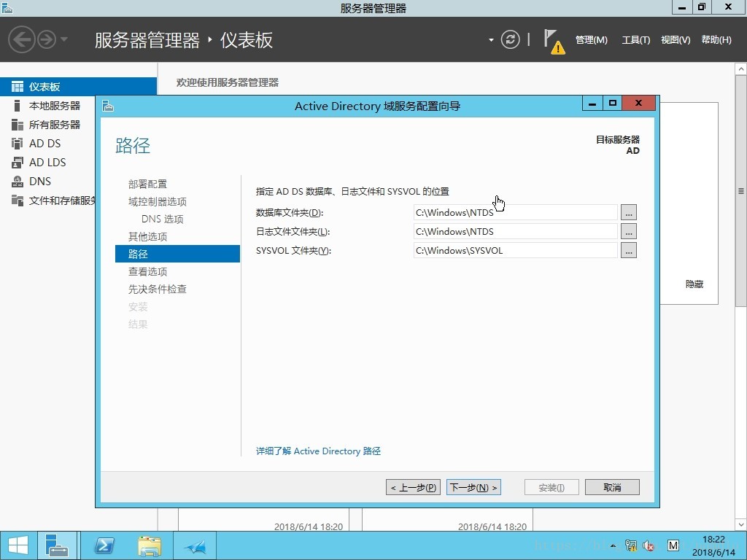Click the 上一步(P) button
This screenshot has height=560, width=747.
pyautogui.click(x=413, y=487)
